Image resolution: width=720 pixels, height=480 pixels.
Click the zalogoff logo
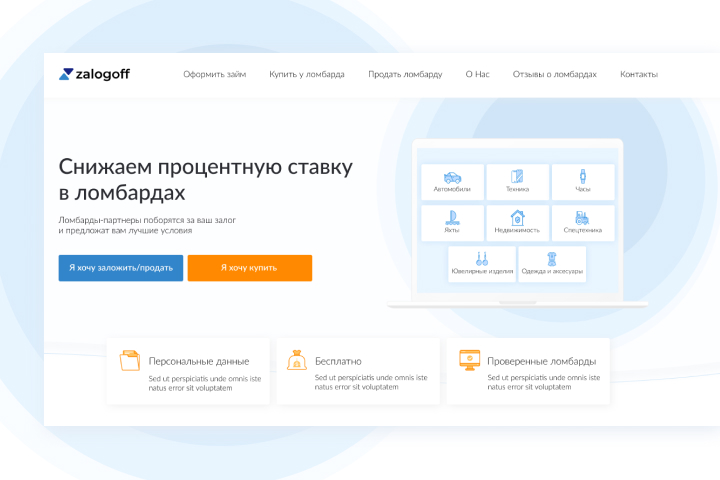point(94,74)
